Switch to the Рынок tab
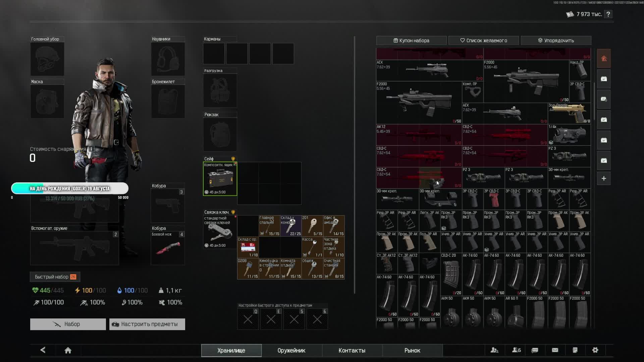Viewport: 644px width, 362px height. (412, 350)
